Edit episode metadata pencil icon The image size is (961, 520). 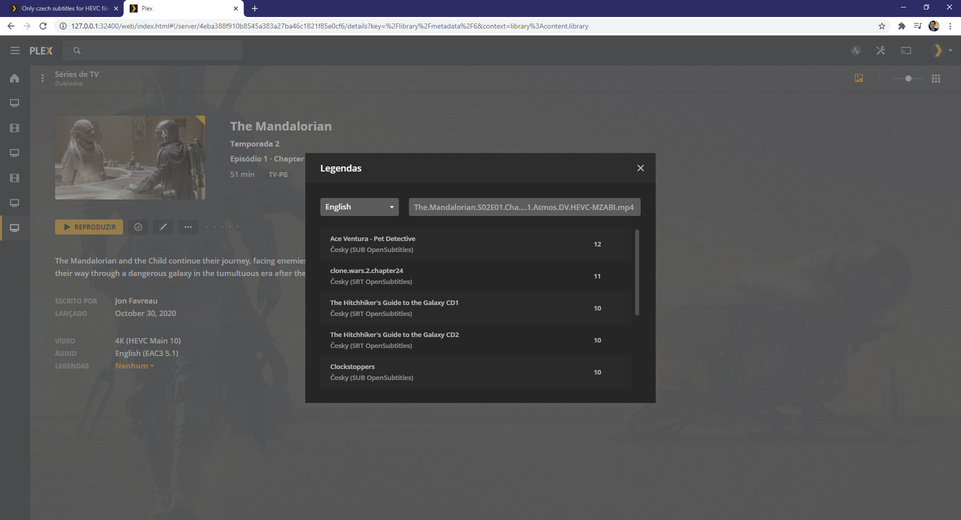(163, 227)
